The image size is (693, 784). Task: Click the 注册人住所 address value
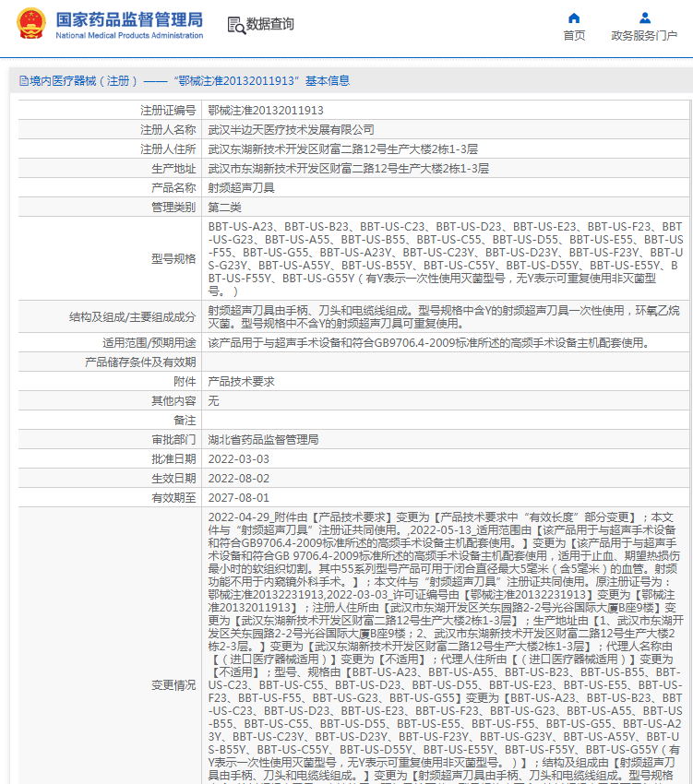[342, 149]
